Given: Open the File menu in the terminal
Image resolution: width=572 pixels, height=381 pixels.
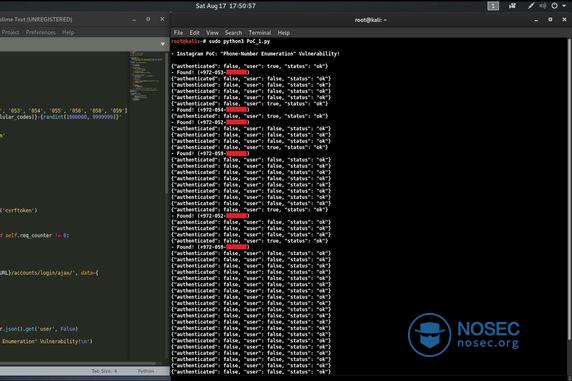Looking at the screenshot, I should click(178, 32).
